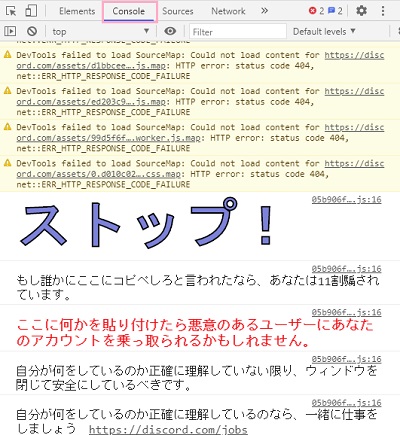Open the Default levels dropdown
400x435 pixels.
click(x=324, y=32)
